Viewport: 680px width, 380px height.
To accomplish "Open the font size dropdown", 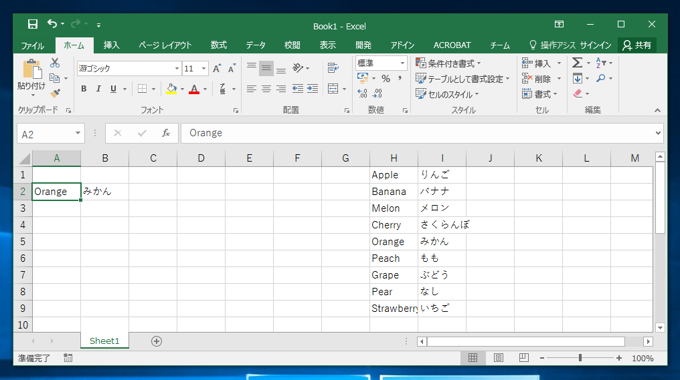I will 203,69.
